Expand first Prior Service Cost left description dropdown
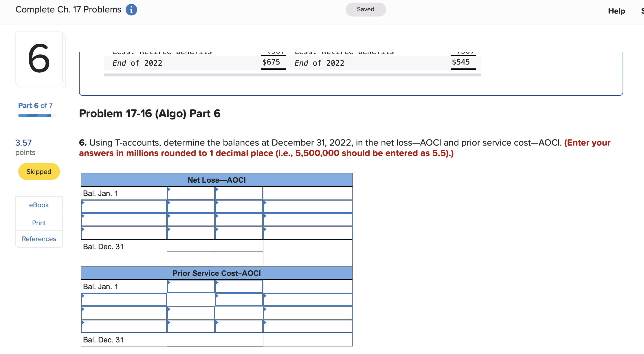 [x=124, y=300]
